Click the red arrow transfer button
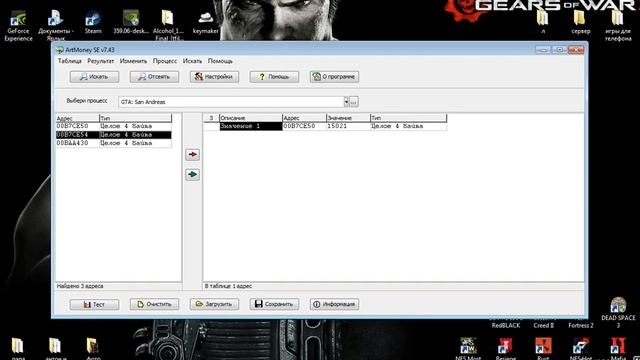640x360 pixels. pos(192,155)
